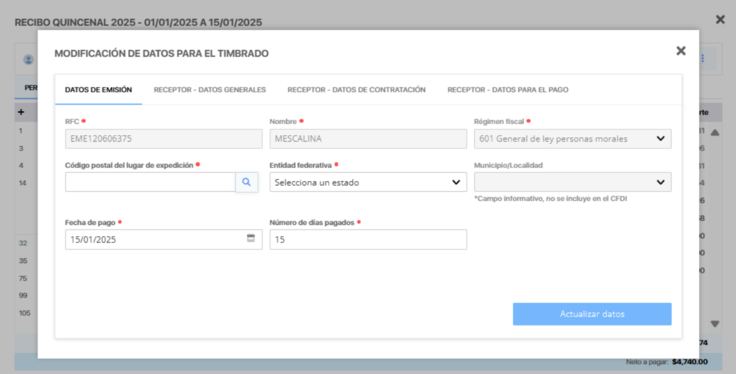Open Receptor - Datos de Contratación tab
The image size is (736, 374).
tap(357, 90)
